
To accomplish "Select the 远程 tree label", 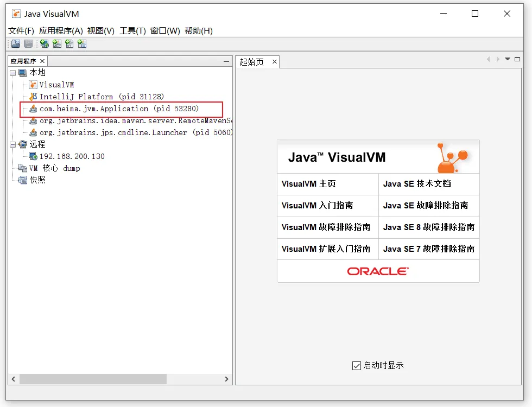I will [x=37, y=144].
